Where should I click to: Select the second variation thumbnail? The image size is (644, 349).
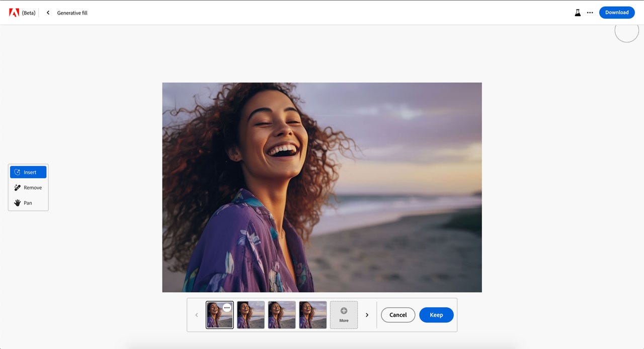(x=251, y=314)
